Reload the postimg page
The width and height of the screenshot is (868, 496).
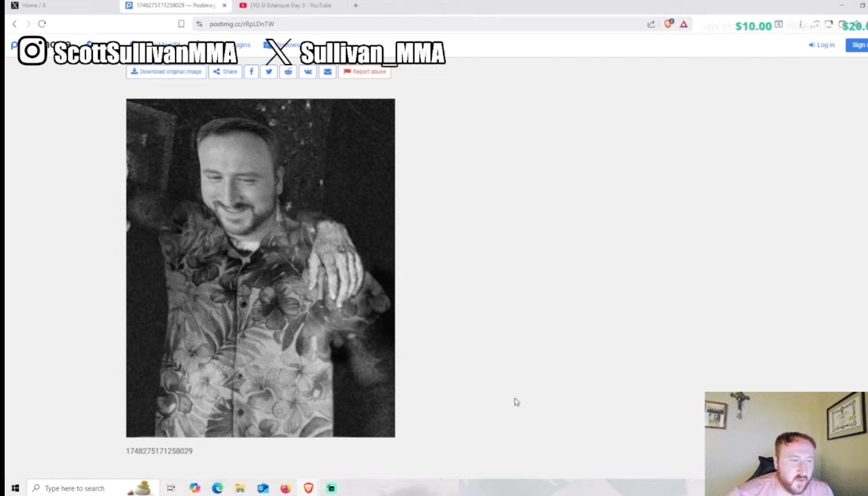pyautogui.click(x=42, y=24)
